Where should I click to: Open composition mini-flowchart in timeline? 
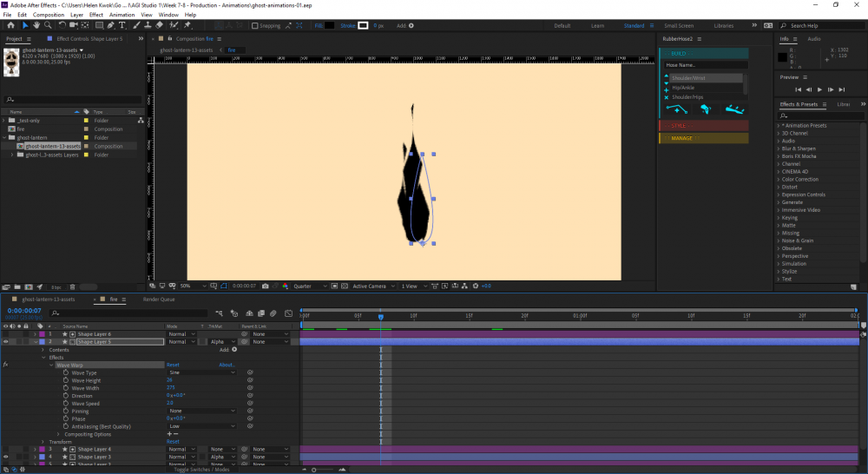click(220, 313)
